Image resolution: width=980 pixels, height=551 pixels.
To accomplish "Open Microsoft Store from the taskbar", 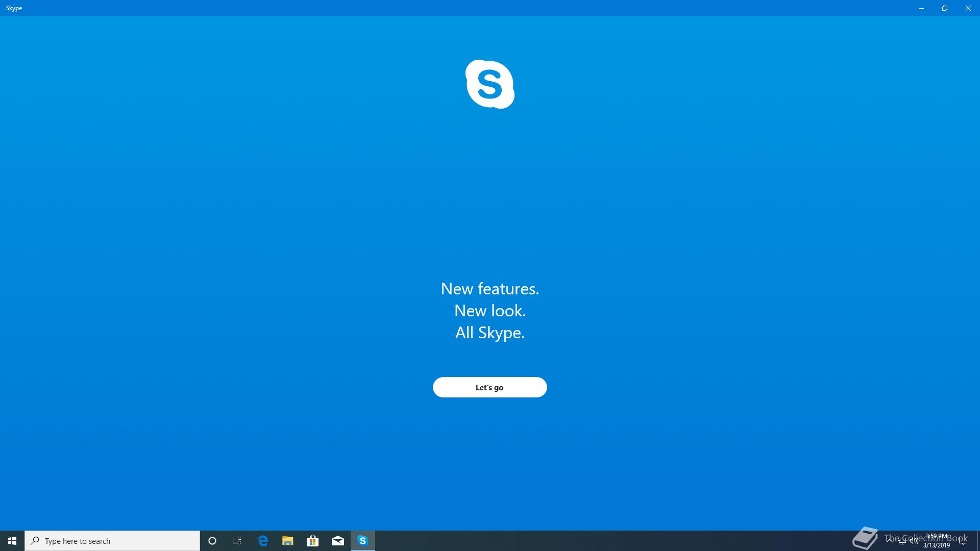I will click(312, 541).
